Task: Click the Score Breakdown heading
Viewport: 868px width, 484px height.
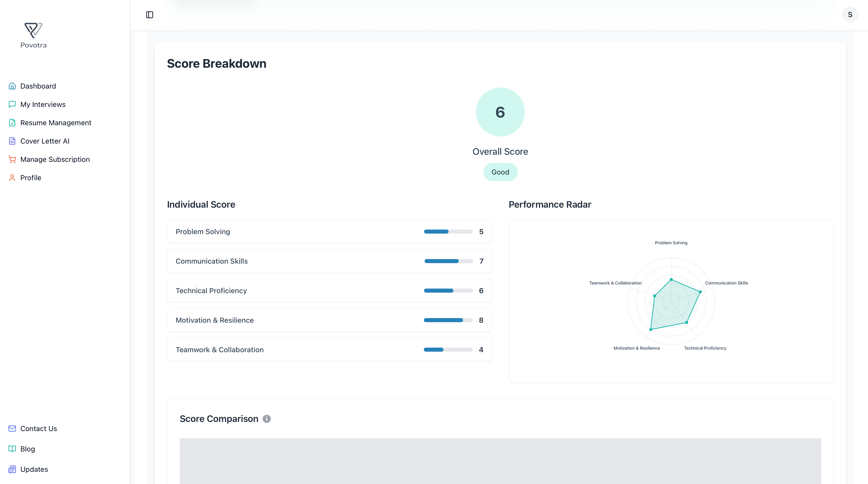Action: (x=217, y=63)
